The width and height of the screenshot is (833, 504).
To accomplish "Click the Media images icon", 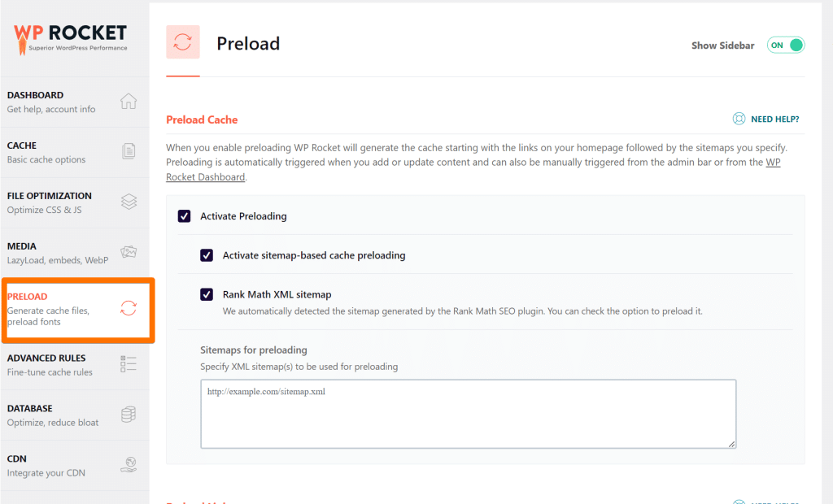I will tap(129, 253).
